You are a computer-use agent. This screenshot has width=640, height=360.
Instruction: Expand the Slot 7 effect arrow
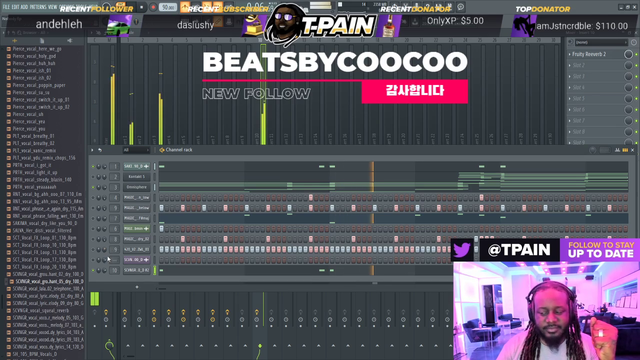[x=570, y=120]
